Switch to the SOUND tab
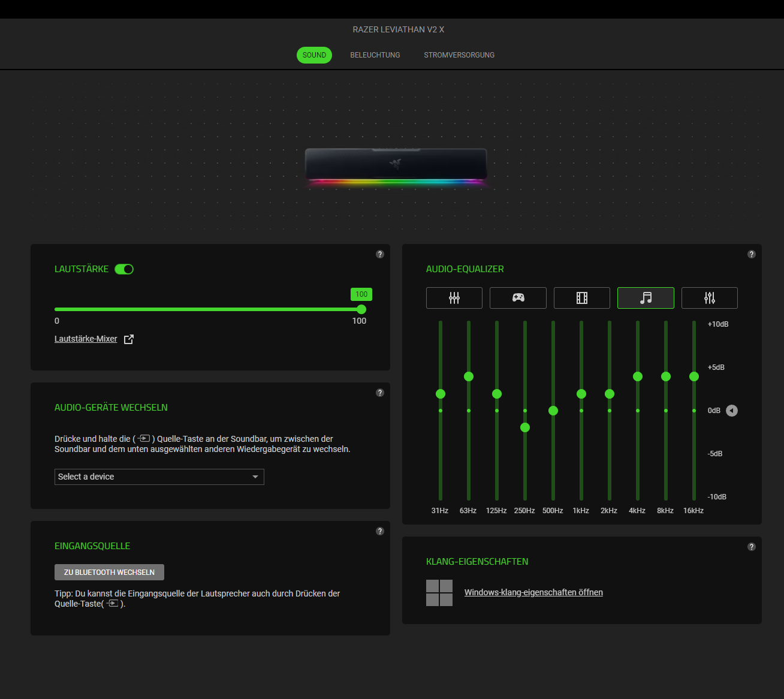 point(314,55)
